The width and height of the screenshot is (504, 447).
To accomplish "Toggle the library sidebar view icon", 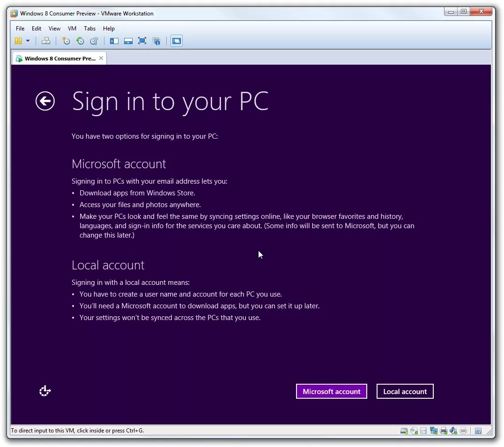I will (x=114, y=41).
